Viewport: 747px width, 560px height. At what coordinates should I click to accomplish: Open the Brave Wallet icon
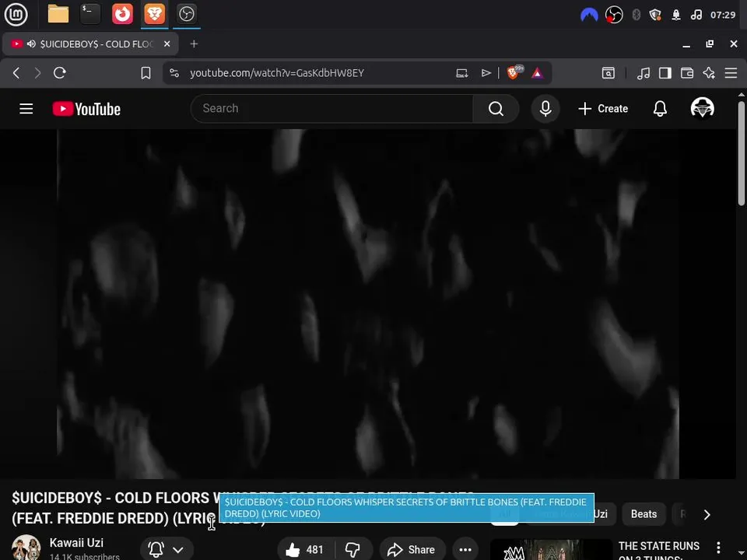[687, 73]
